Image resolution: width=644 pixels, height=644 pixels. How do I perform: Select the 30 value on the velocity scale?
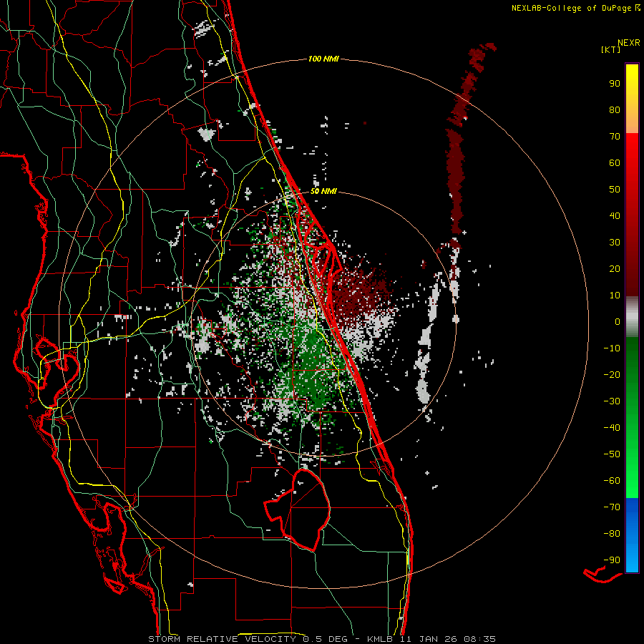[615, 243]
